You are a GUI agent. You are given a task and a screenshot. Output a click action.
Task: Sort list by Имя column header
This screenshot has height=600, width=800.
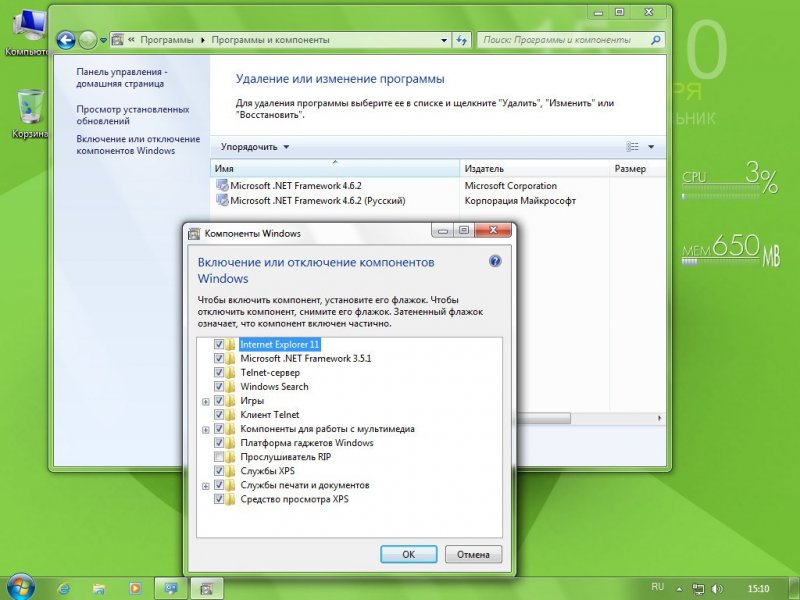coord(335,168)
